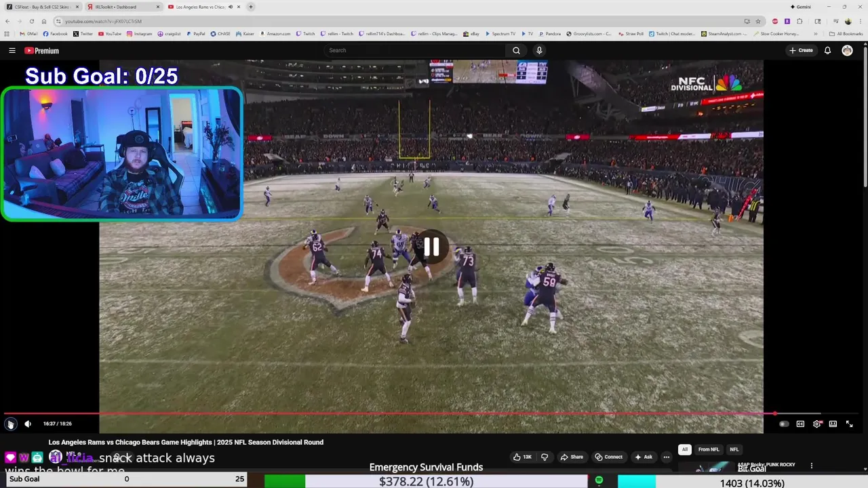868x488 pixels.
Task: Toggle YouTube autoplay switch
Action: tap(784, 424)
